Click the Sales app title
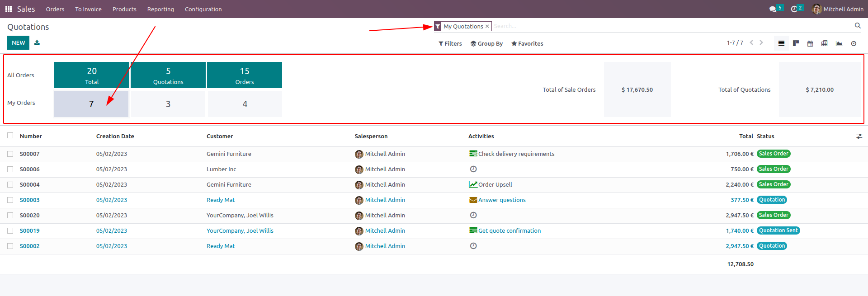Viewport: 868px width, 296px height. pyautogui.click(x=26, y=9)
